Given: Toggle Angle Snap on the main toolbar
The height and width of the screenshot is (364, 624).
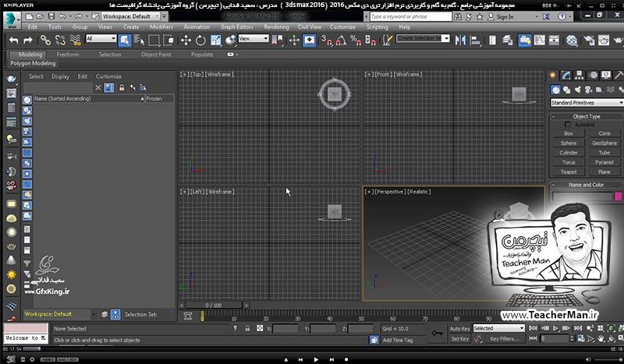Looking at the screenshot, I should 341,41.
